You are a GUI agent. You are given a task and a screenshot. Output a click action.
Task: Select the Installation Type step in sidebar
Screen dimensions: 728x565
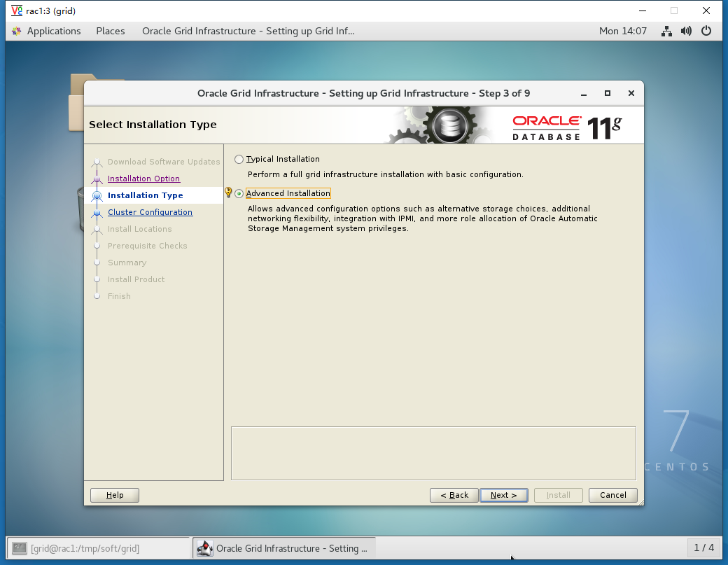[x=146, y=195]
